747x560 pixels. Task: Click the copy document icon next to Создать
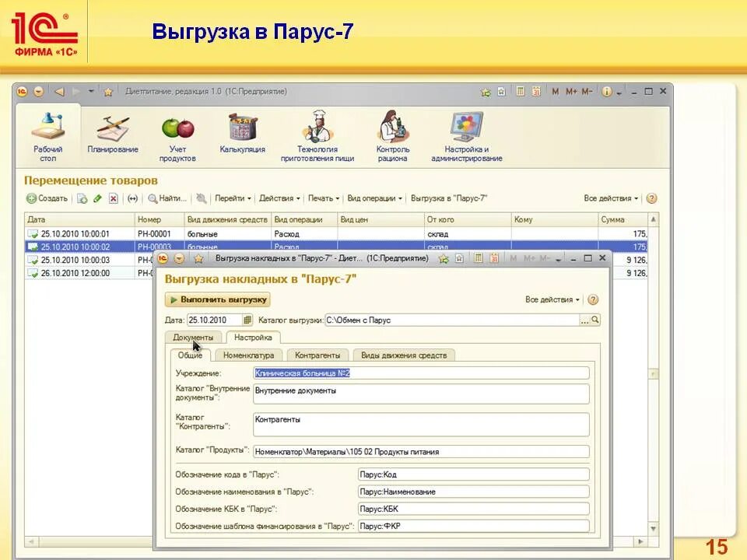point(82,198)
